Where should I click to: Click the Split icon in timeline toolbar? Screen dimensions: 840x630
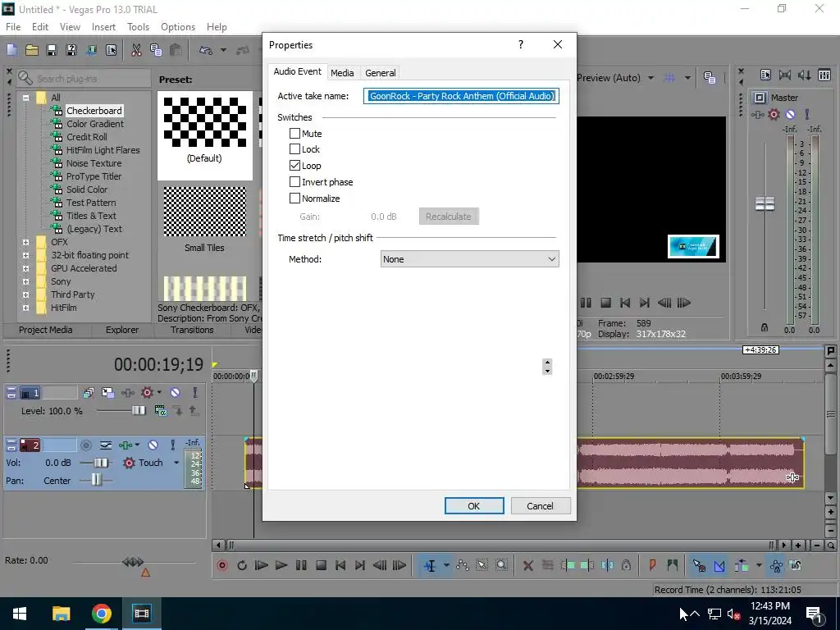click(x=607, y=565)
